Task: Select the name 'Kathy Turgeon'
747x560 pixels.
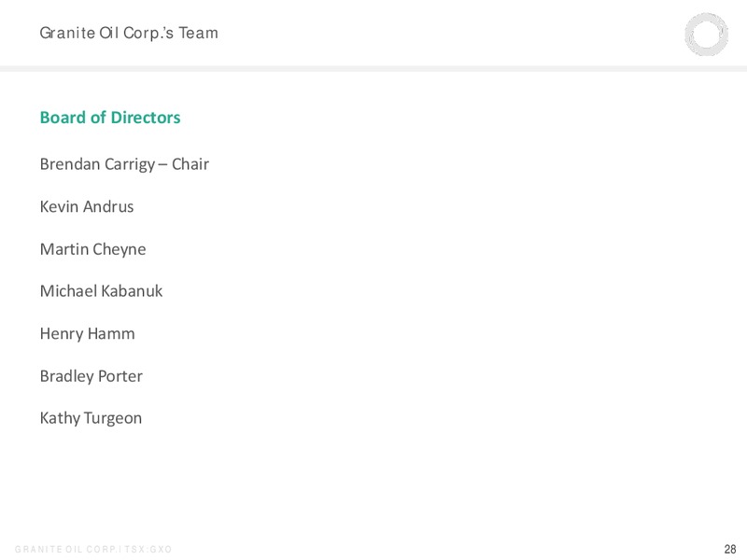Action: [91, 418]
